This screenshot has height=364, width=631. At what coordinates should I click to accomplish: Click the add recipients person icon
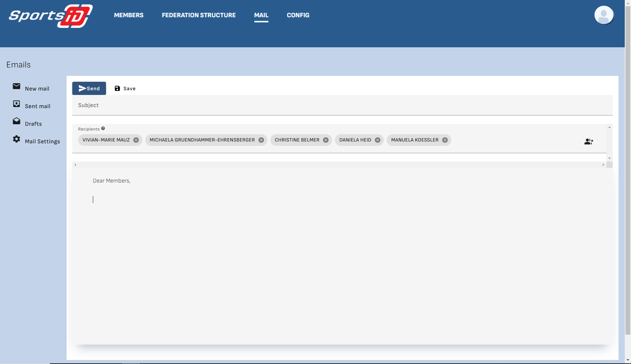[x=589, y=141]
